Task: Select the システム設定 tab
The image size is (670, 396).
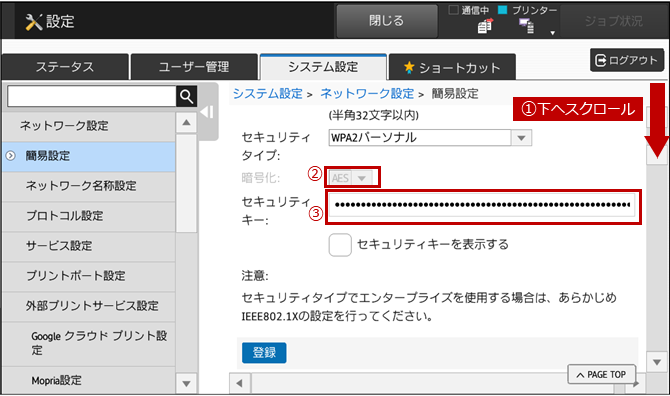Action: click(323, 67)
